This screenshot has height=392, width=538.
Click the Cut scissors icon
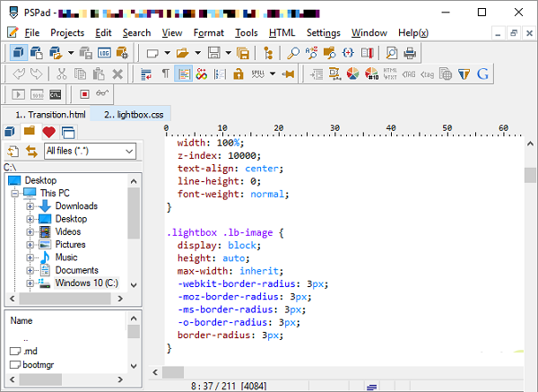pyautogui.click(x=62, y=74)
